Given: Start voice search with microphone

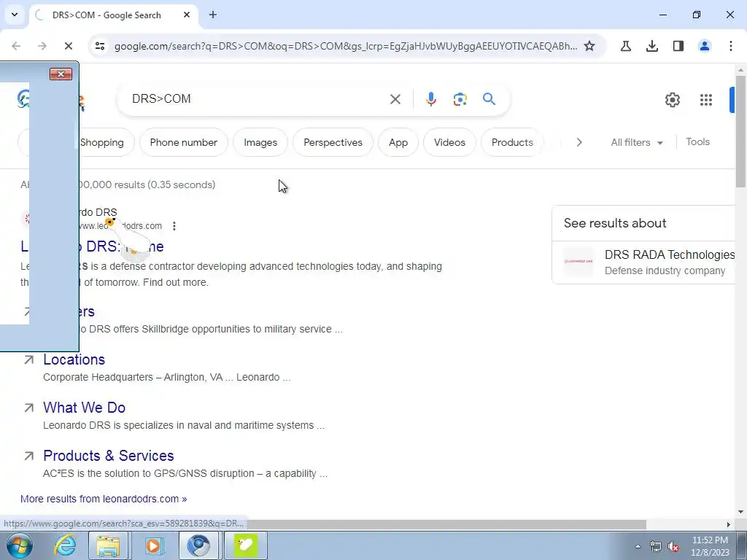Looking at the screenshot, I should [430, 99].
